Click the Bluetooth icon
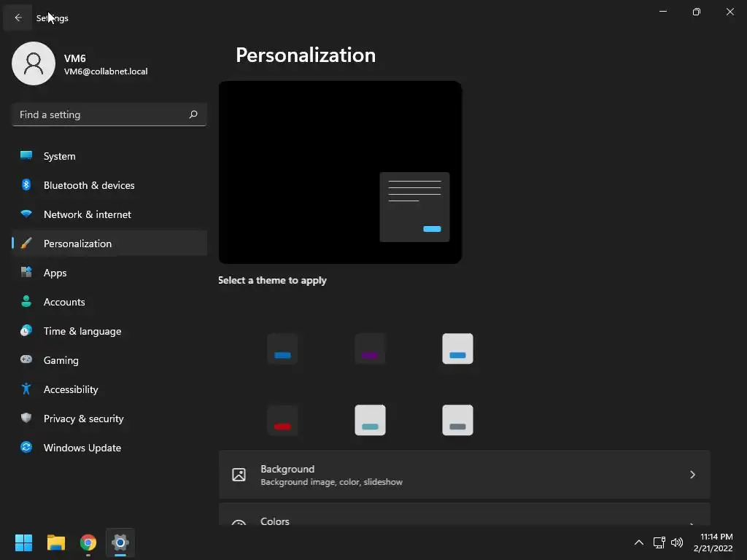This screenshot has height=560, width=747. coord(26,184)
